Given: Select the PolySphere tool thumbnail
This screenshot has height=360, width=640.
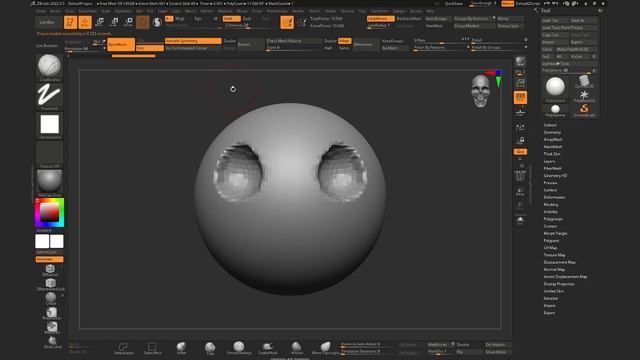Looking at the screenshot, I should (555, 88).
